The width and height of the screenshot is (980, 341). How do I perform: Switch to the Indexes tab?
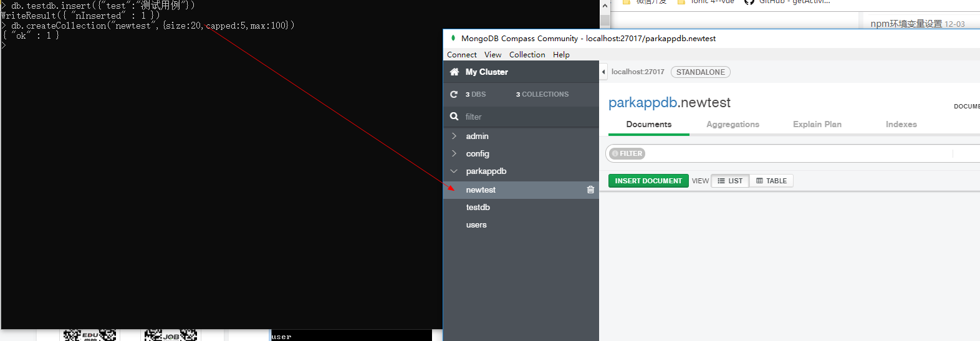point(901,124)
